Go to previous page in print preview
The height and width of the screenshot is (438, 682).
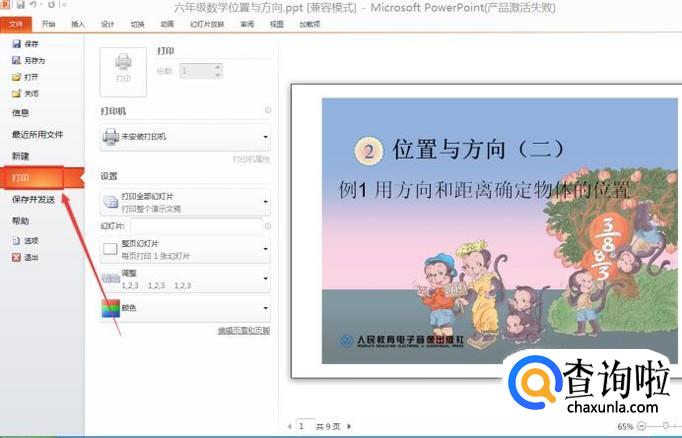[x=290, y=426]
